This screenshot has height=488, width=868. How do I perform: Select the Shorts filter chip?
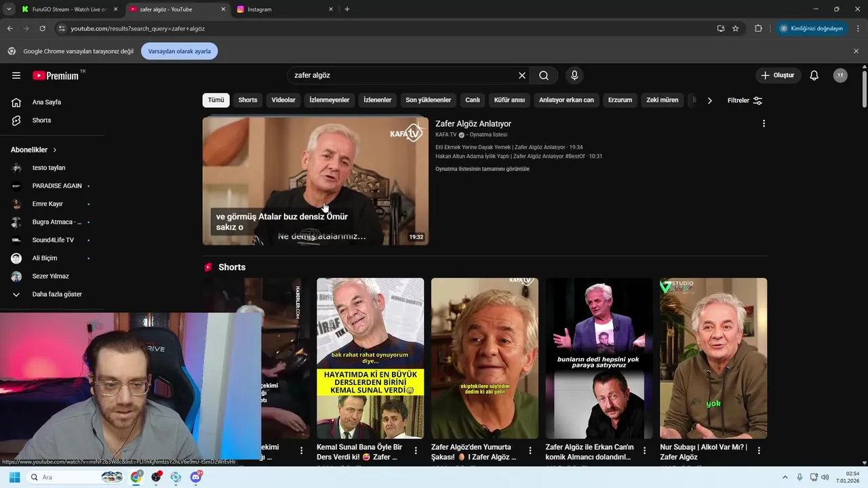[x=248, y=100]
